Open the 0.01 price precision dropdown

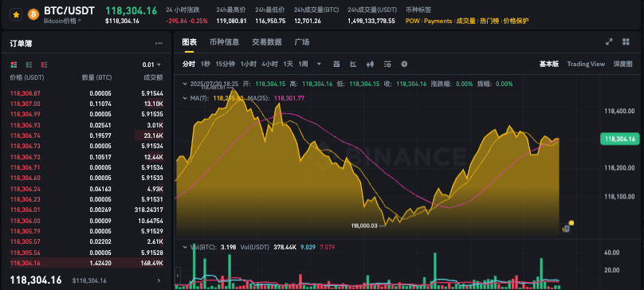point(151,65)
